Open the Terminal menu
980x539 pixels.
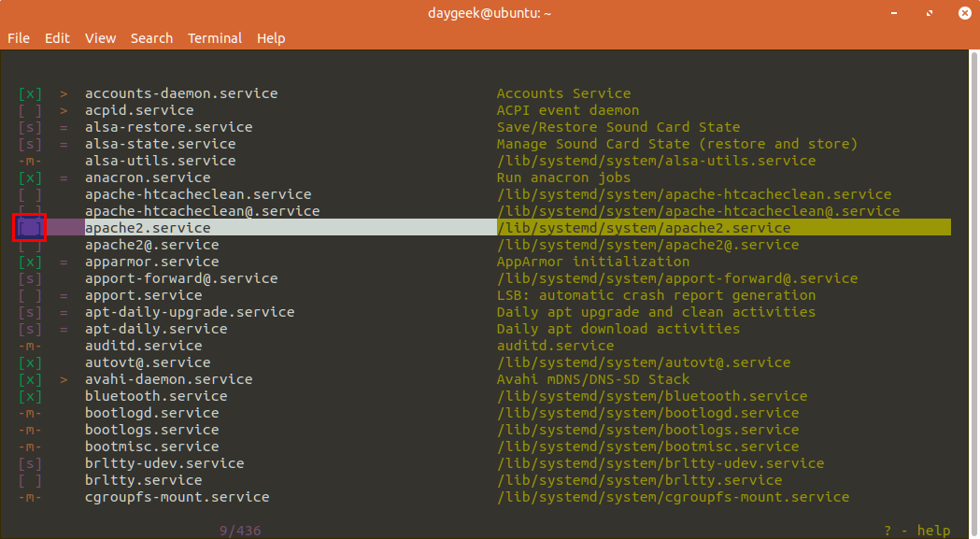click(x=215, y=38)
